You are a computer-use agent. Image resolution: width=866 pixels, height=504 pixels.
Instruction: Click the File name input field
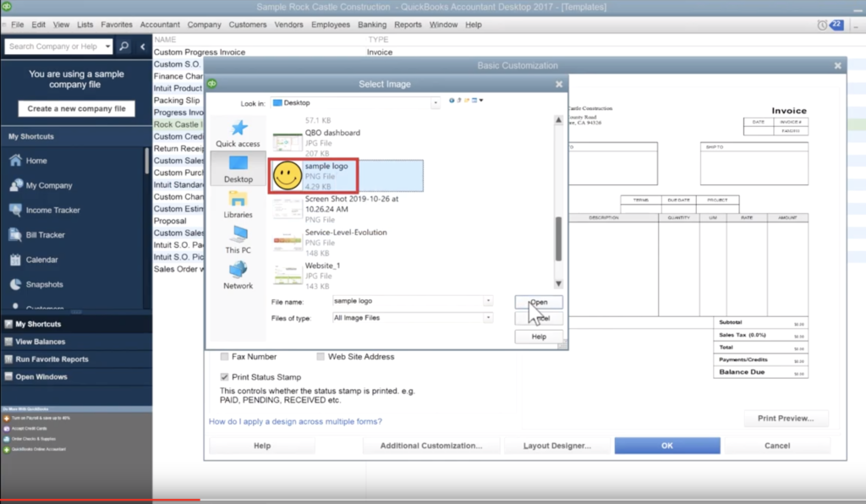click(x=408, y=301)
